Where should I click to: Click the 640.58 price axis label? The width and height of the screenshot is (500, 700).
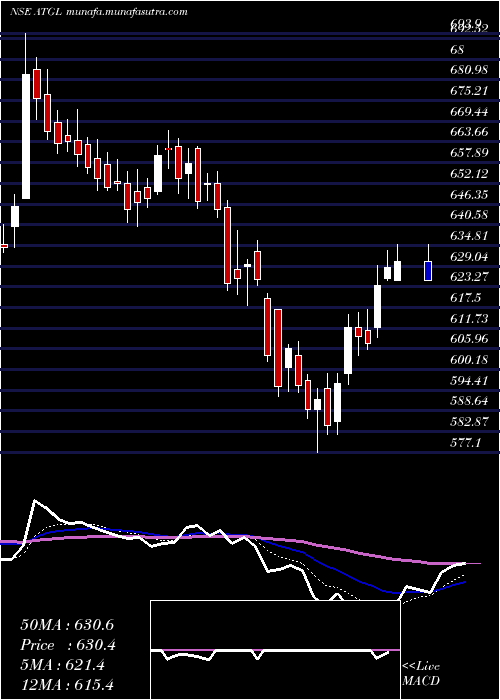click(469, 215)
